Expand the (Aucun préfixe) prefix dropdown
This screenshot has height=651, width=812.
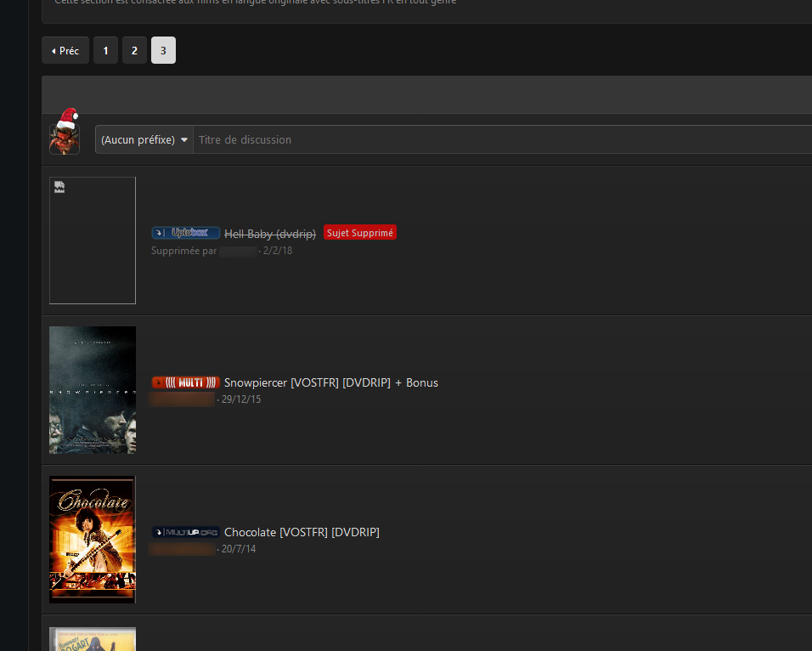(144, 140)
